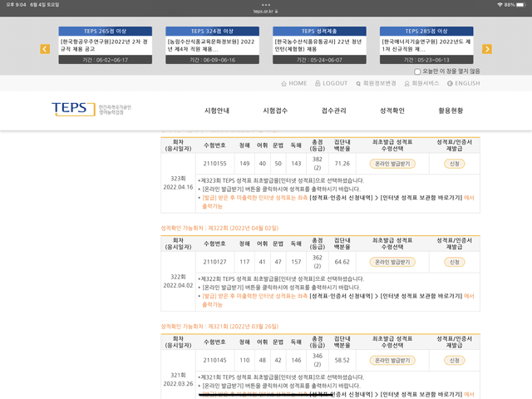Click the total score 362
Image resolution: width=532 pixels, height=399 pixels.
click(x=318, y=258)
